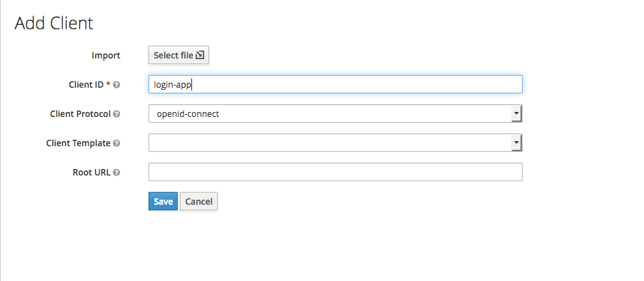Open the Client ID help tooltip icon

point(116,84)
